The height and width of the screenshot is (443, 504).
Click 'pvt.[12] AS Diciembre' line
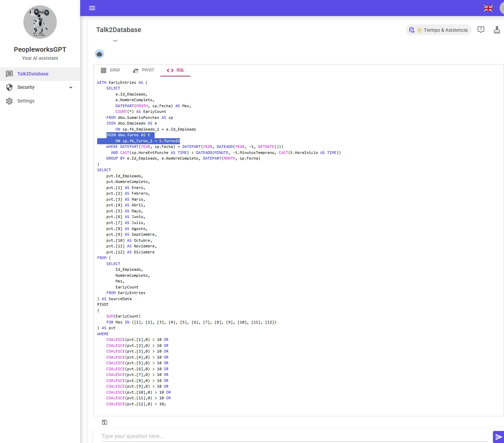pyautogui.click(x=130, y=252)
